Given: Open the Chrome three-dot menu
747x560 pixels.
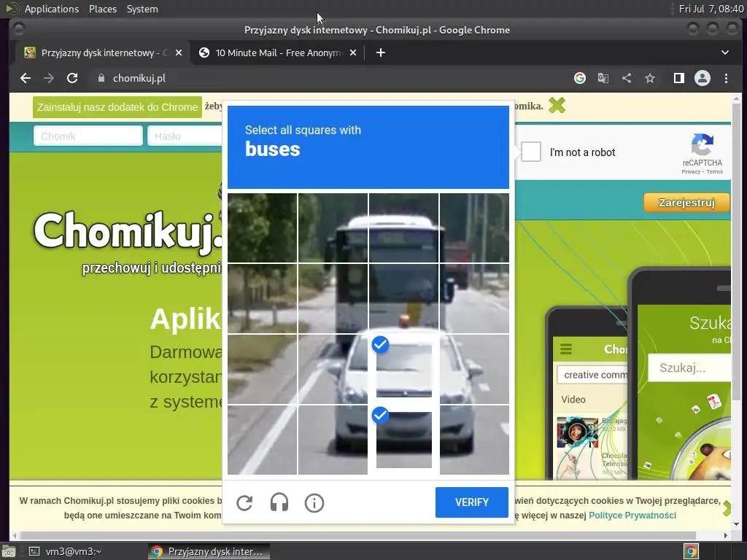Looking at the screenshot, I should (726, 78).
